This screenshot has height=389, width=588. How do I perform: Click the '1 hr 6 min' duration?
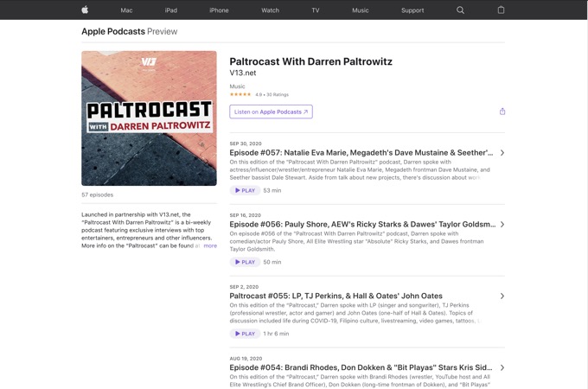click(276, 334)
